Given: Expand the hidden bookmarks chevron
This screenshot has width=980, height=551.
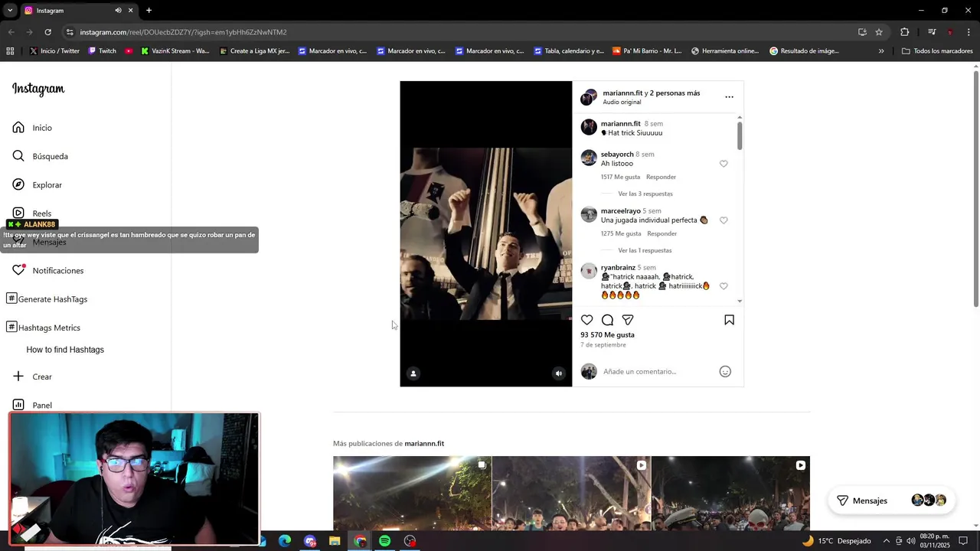Looking at the screenshot, I should (x=881, y=51).
